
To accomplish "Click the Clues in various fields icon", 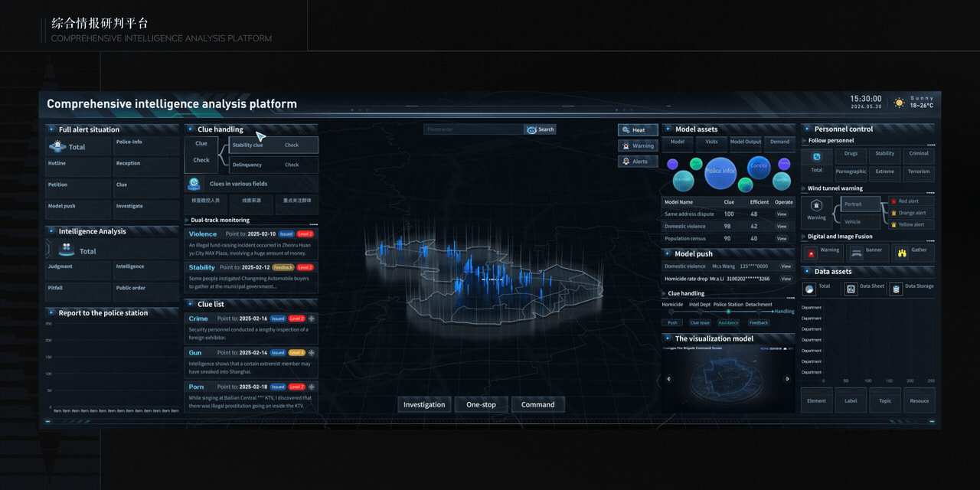I will point(194,184).
